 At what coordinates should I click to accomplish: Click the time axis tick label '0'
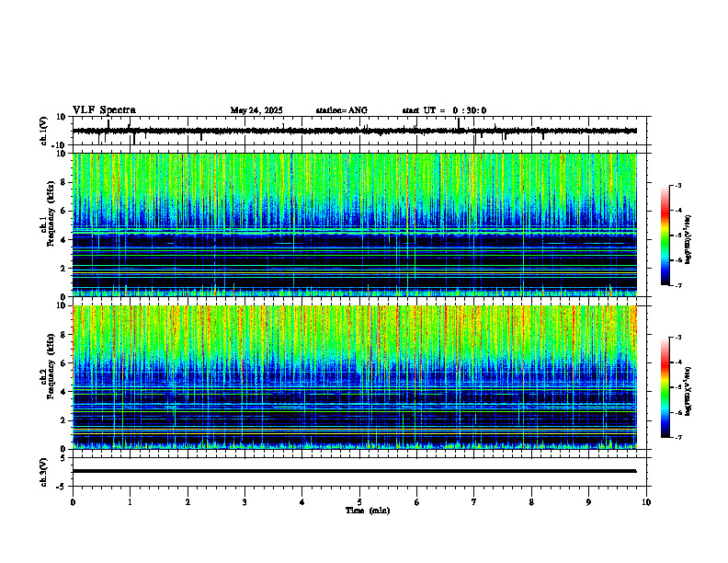coord(73,502)
